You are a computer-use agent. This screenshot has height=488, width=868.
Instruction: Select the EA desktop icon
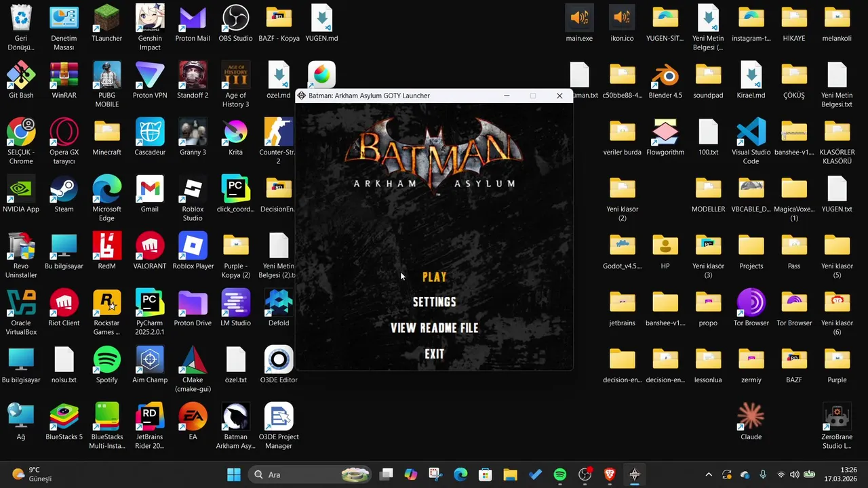point(193,422)
